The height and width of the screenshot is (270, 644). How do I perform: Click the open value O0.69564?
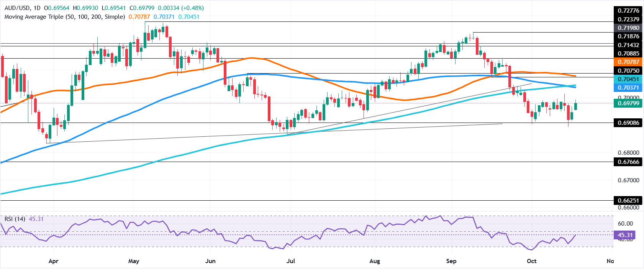click(x=57, y=8)
